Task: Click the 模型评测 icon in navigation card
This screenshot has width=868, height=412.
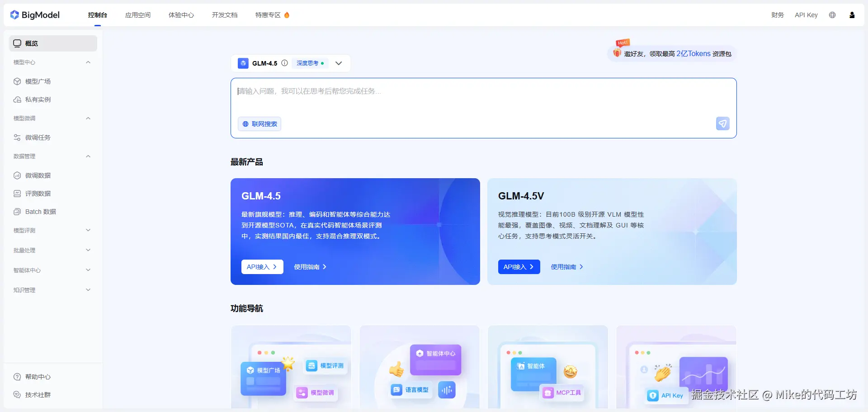Action: pyautogui.click(x=311, y=365)
